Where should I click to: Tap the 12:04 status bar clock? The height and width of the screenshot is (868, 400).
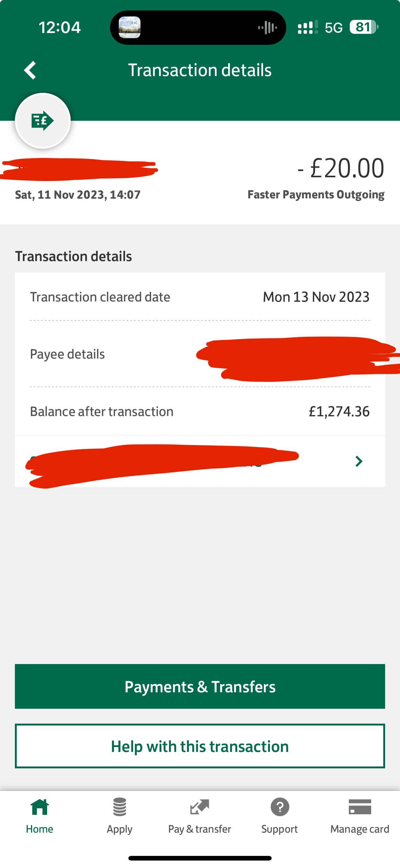(x=60, y=27)
